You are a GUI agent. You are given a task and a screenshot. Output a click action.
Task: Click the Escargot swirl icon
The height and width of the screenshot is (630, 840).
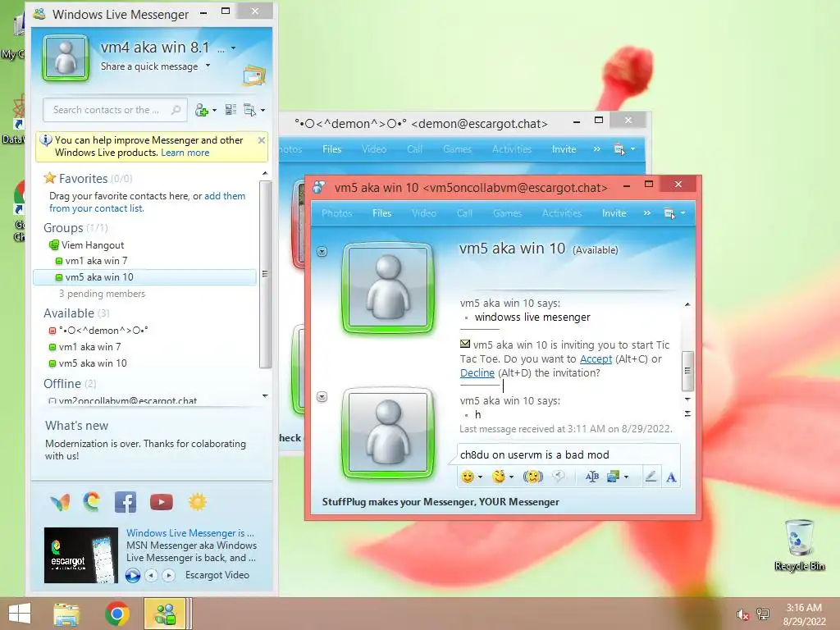[x=92, y=502]
